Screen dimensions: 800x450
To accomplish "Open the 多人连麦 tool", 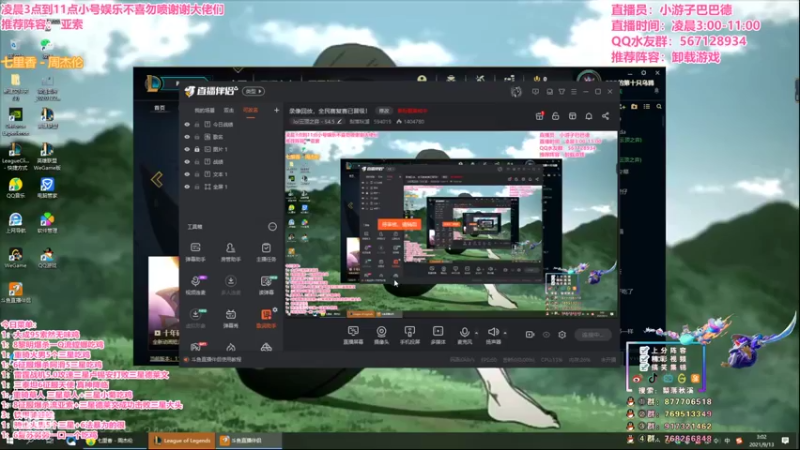I will pyautogui.click(x=230, y=285).
